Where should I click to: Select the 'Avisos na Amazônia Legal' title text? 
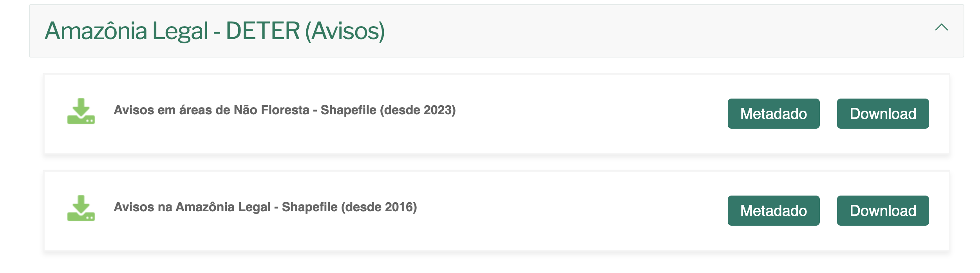(x=192, y=207)
